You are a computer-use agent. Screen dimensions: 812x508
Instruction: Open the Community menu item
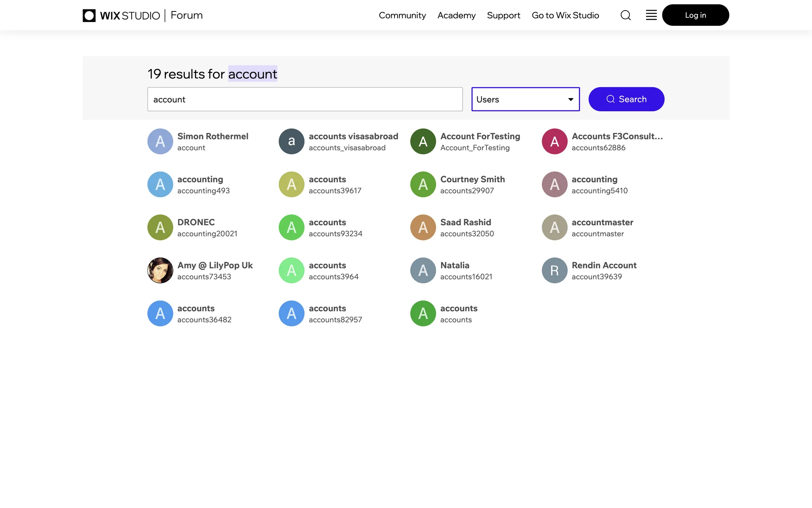pos(402,15)
